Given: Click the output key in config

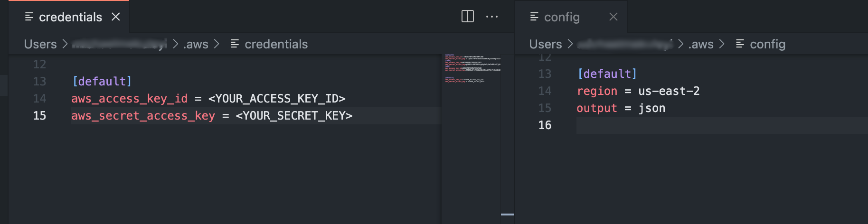Looking at the screenshot, I should click(x=597, y=108).
